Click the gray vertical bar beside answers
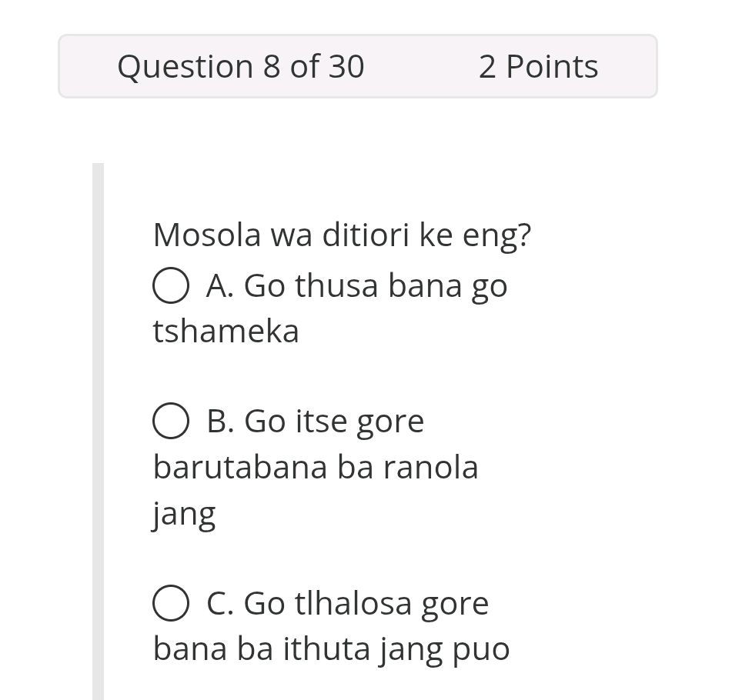The image size is (742, 700). coord(97,423)
